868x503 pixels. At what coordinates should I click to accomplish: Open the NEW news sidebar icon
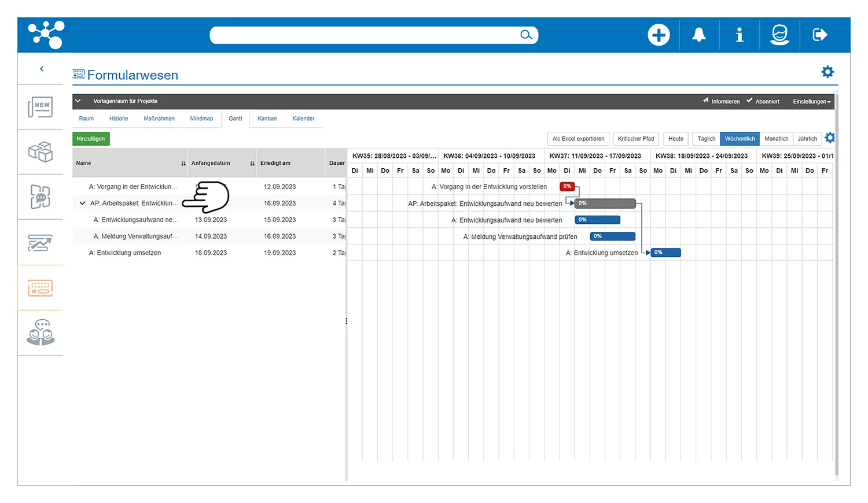tap(41, 107)
